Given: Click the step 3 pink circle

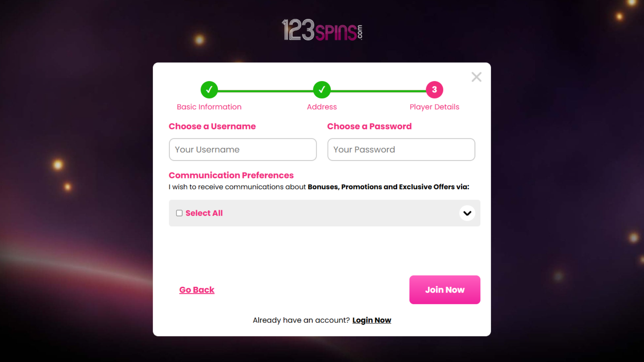Looking at the screenshot, I should click(x=434, y=90).
